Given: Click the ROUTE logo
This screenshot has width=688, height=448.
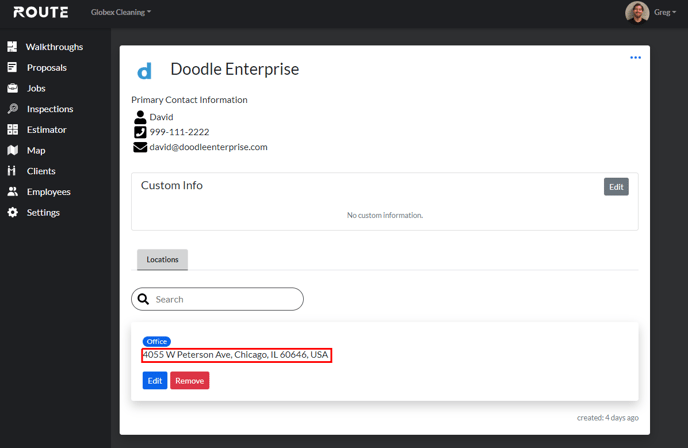Looking at the screenshot, I should 41,12.
